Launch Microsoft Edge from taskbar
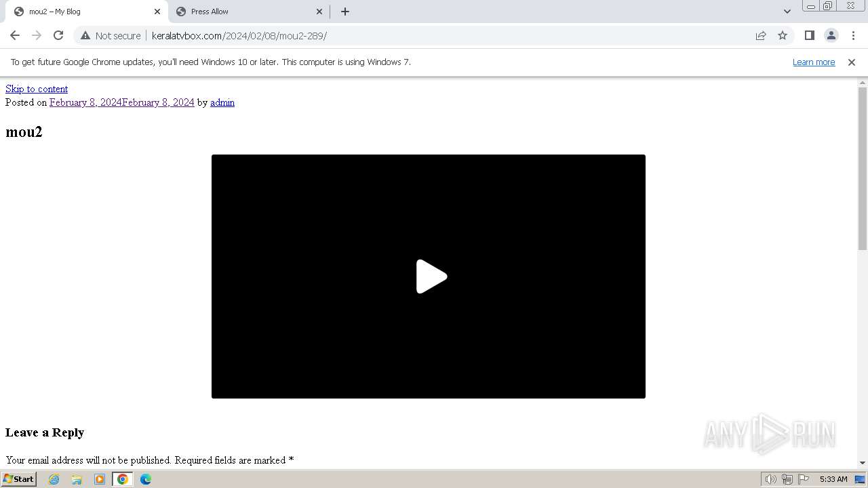This screenshot has height=488, width=868. coord(146,479)
